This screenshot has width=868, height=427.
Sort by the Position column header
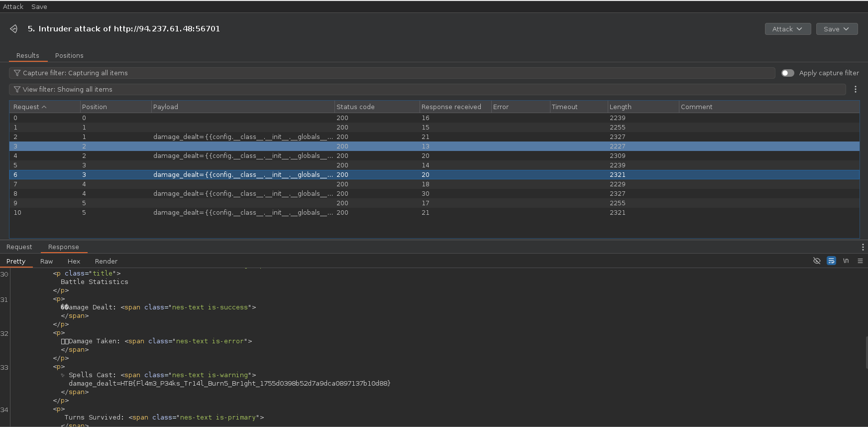tap(115, 107)
